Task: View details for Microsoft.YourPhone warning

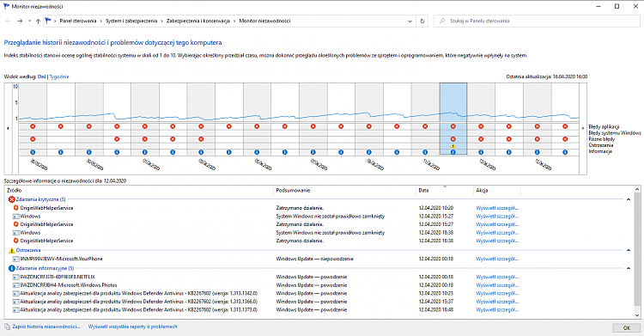Action: [x=497, y=260]
